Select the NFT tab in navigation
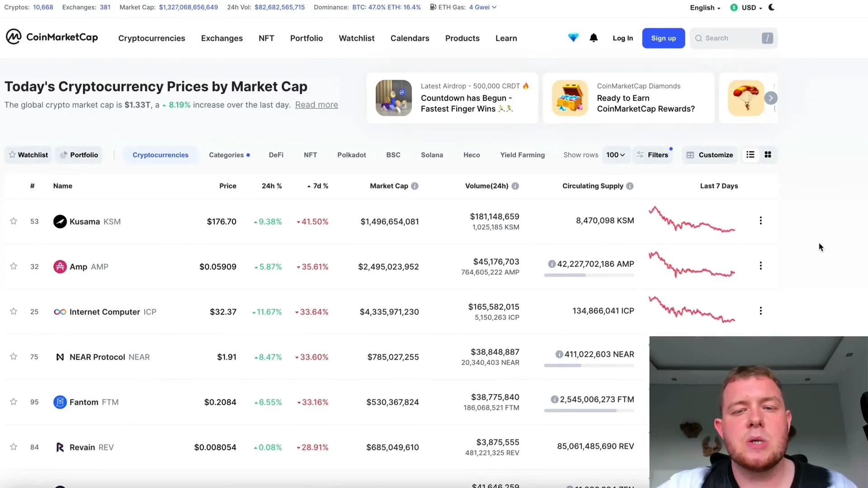Image resolution: width=868 pixels, height=488 pixels. (x=266, y=38)
